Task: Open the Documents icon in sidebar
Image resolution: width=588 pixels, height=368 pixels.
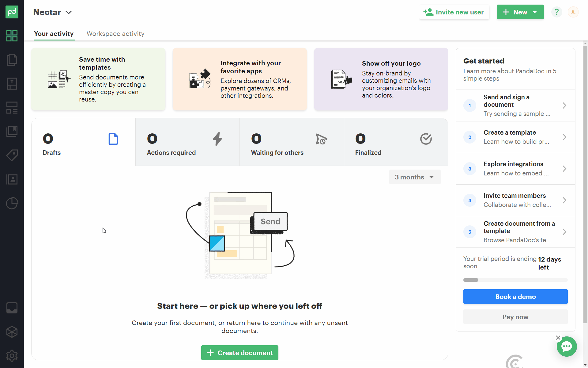Action: pyautogui.click(x=12, y=60)
